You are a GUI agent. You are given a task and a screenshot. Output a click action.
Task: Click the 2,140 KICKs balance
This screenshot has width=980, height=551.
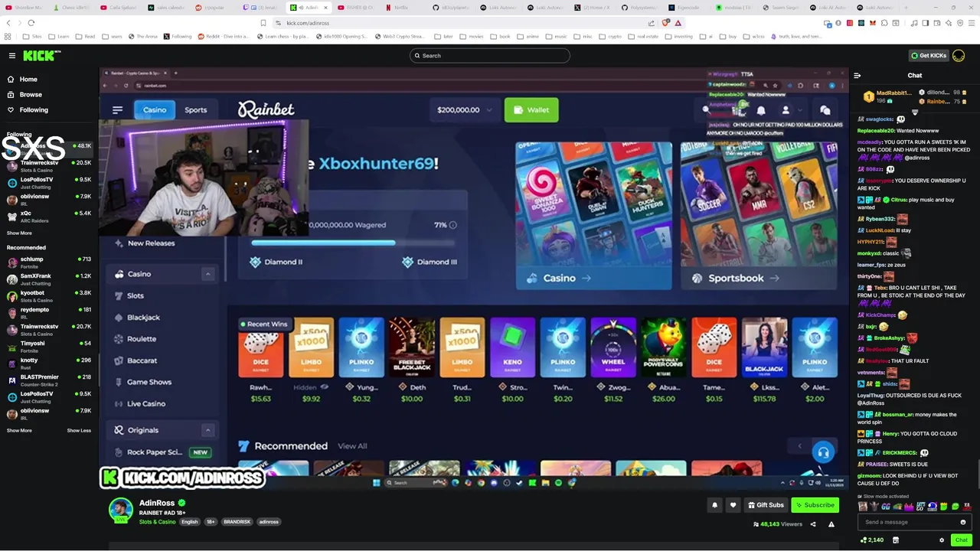point(872,540)
